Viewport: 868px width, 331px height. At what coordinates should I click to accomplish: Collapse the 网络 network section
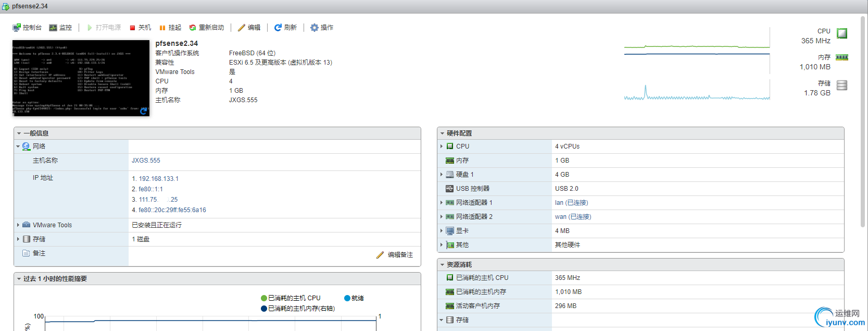coord(18,146)
